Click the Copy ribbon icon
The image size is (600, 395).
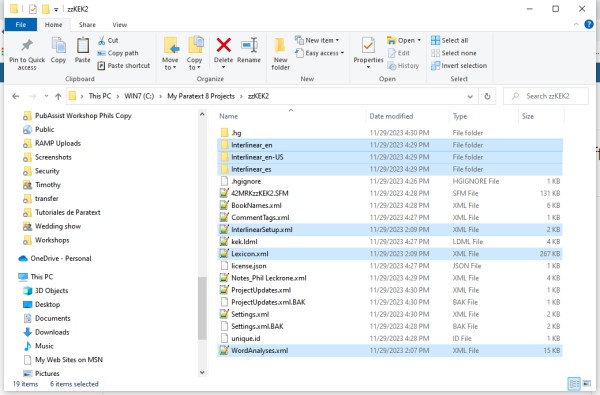click(x=58, y=50)
